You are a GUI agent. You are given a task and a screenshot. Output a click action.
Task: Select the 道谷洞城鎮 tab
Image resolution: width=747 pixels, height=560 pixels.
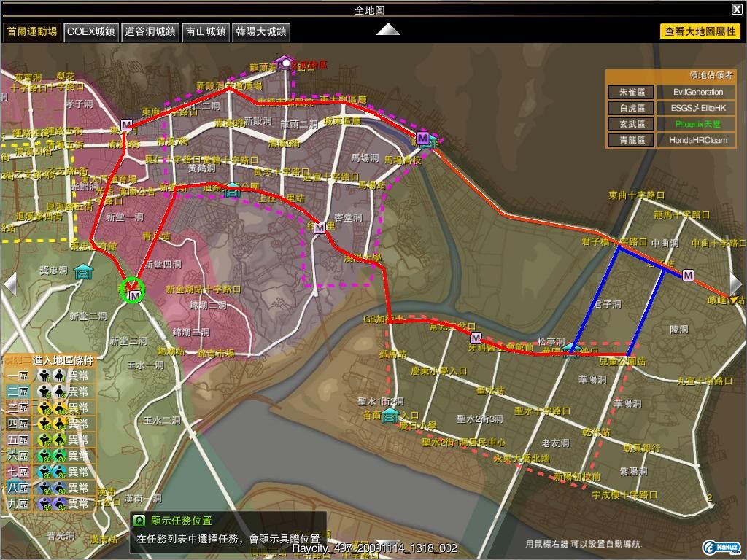pyautogui.click(x=150, y=32)
